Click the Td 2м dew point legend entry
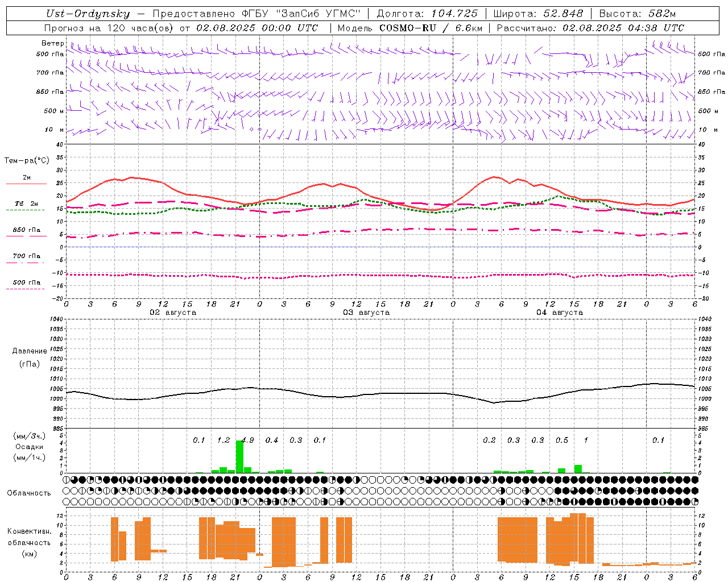The image size is (728, 582). pyautogui.click(x=27, y=203)
